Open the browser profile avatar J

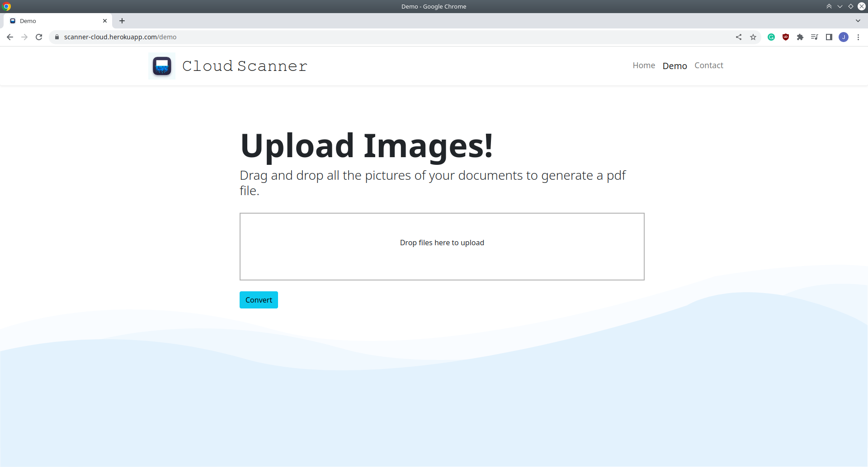[x=844, y=37]
